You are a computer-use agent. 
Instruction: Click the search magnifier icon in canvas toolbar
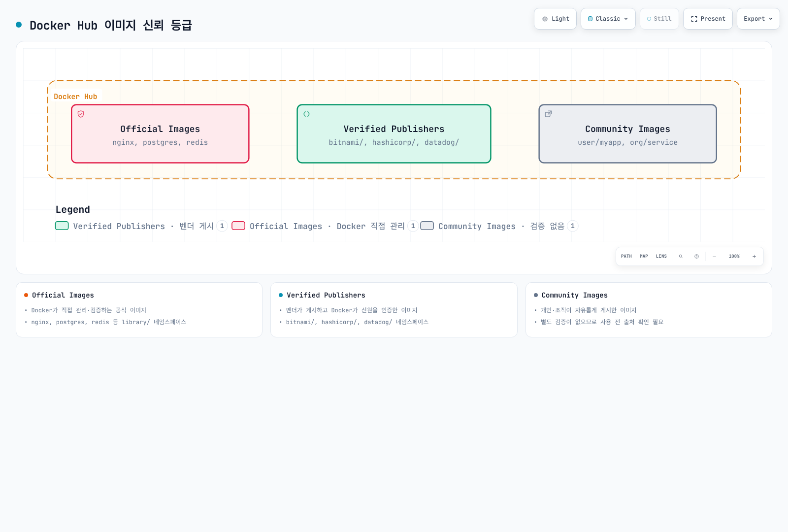pyautogui.click(x=681, y=256)
